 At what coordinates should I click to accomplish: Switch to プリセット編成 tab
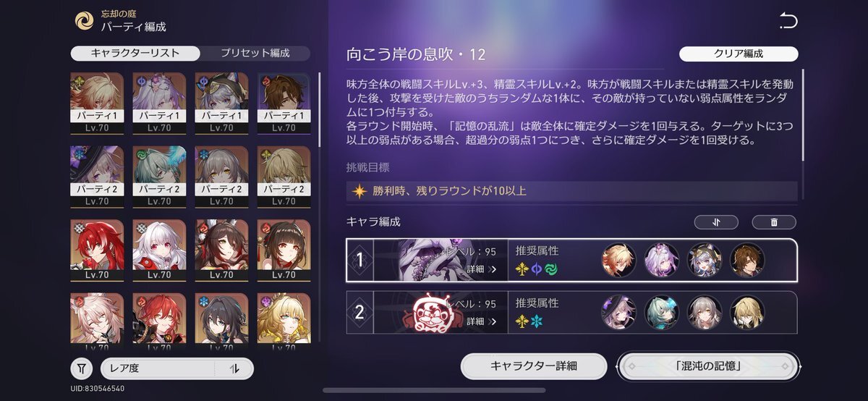255,53
